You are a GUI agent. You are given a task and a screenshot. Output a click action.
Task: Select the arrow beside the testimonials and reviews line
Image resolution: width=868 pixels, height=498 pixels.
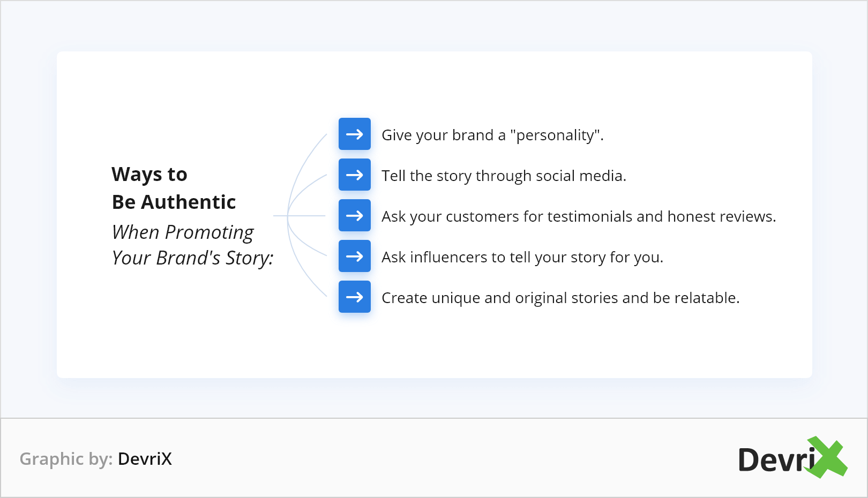pos(354,215)
